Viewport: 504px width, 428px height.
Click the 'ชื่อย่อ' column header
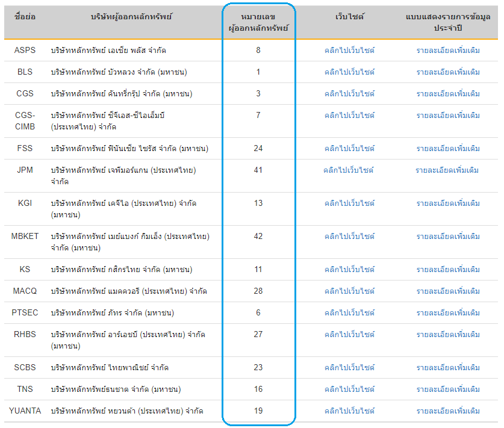(x=25, y=17)
